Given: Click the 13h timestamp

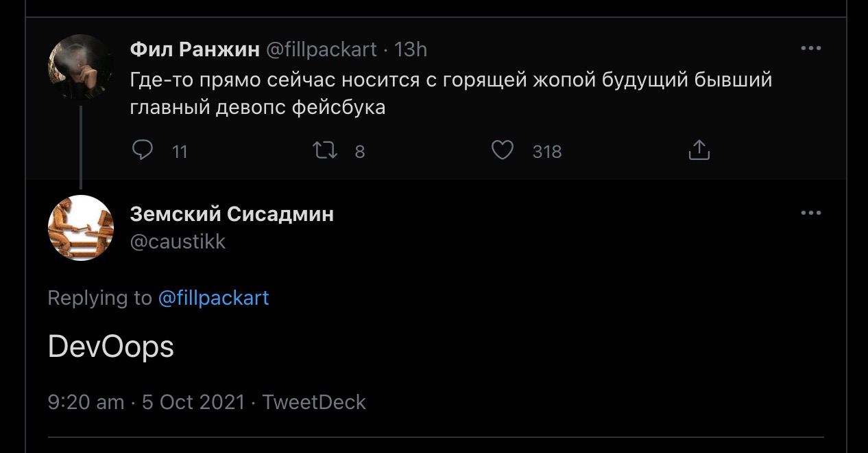Looking at the screenshot, I should coord(411,49).
